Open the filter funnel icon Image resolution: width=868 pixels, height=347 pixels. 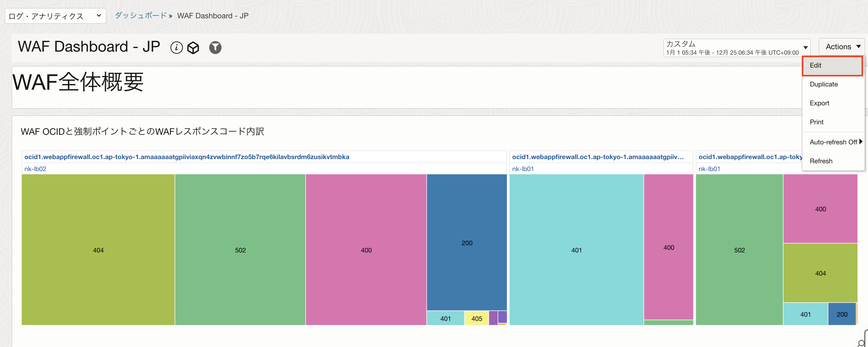click(x=215, y=47)
